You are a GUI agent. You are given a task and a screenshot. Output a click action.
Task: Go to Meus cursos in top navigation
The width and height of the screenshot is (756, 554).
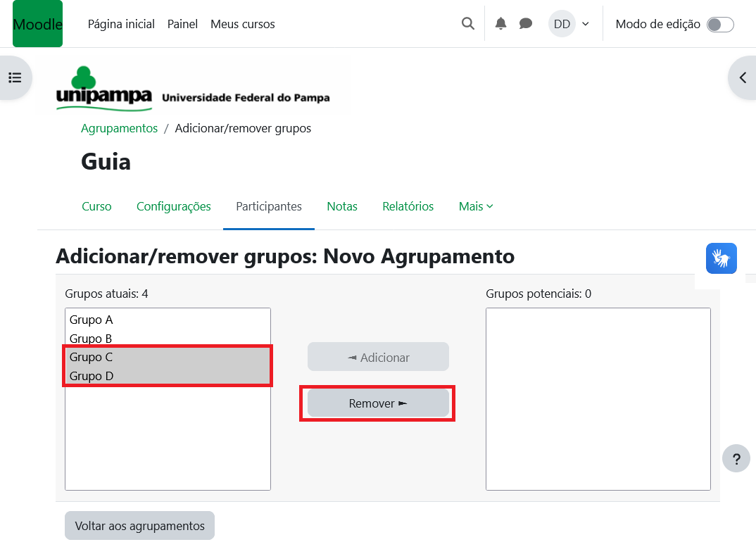(242, 24)
